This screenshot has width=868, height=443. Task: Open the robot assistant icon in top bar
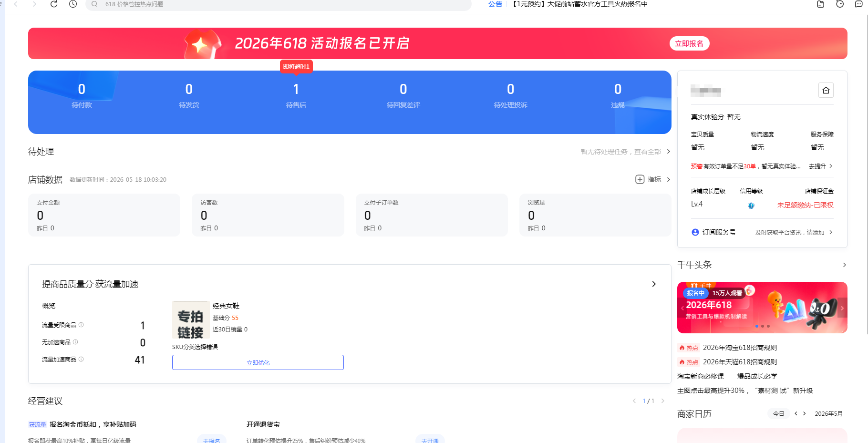point(840,4)
